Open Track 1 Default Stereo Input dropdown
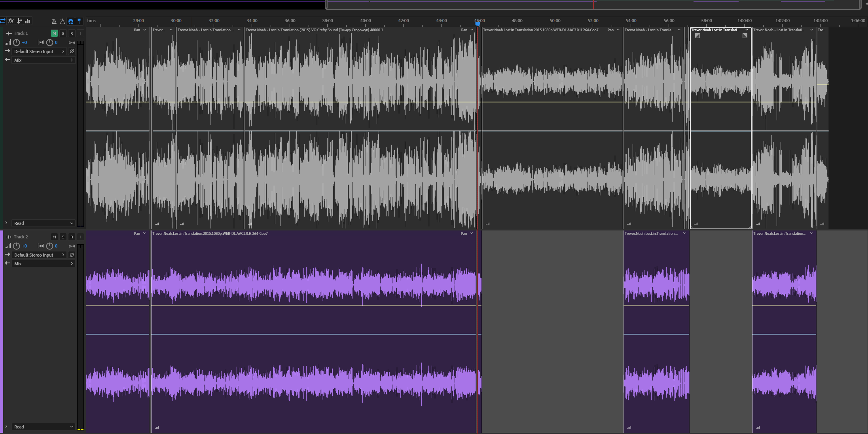 [x=39, y=51]
